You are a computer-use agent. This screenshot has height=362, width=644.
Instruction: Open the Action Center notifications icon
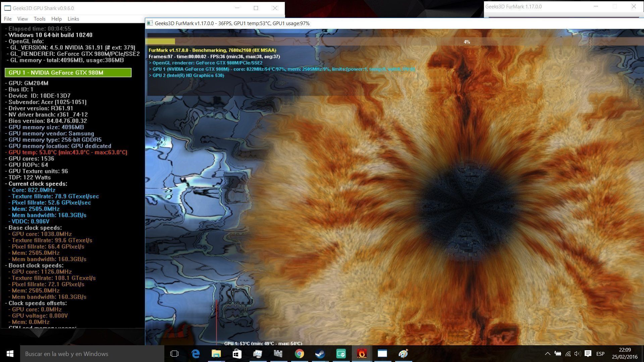pyautogui.click(x=588, y=354)
